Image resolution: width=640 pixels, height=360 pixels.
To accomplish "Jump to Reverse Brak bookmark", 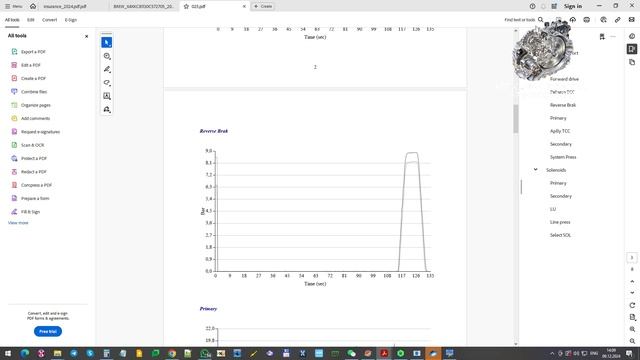I will point(563,105).
